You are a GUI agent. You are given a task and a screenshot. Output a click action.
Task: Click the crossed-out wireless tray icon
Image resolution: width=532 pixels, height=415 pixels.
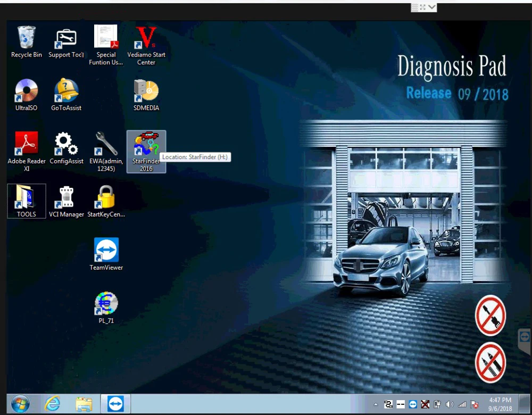[x=425, y=404]
